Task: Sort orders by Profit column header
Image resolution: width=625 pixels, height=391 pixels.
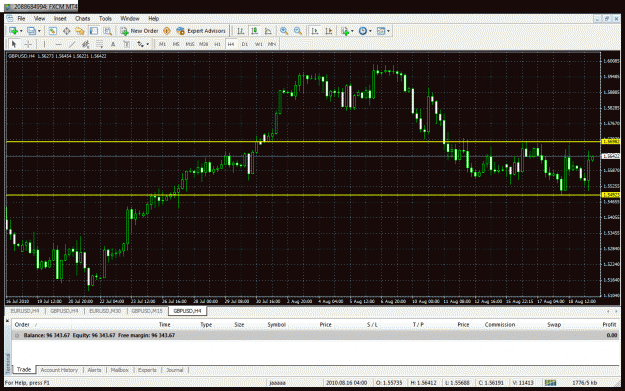Action: 609,324
